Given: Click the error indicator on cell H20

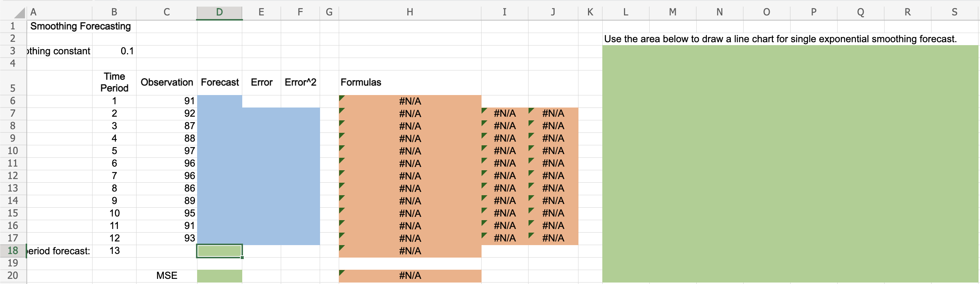Looking at the screenshot, I should tap(342, 273).
